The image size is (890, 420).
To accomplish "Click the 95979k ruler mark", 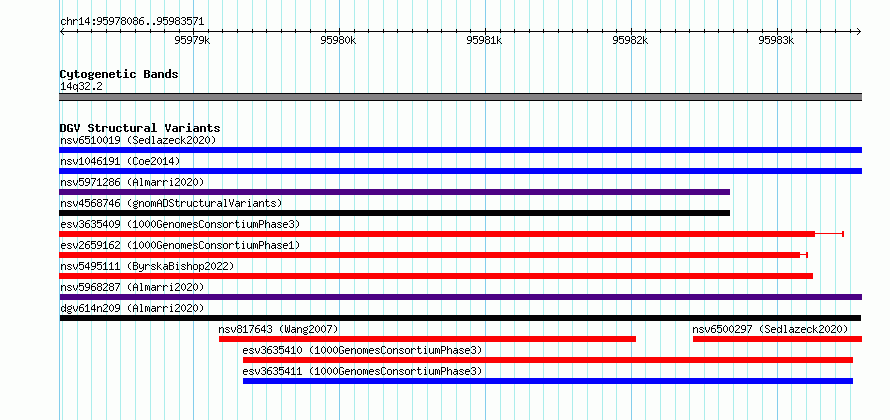I will click(x=192, y=40).
